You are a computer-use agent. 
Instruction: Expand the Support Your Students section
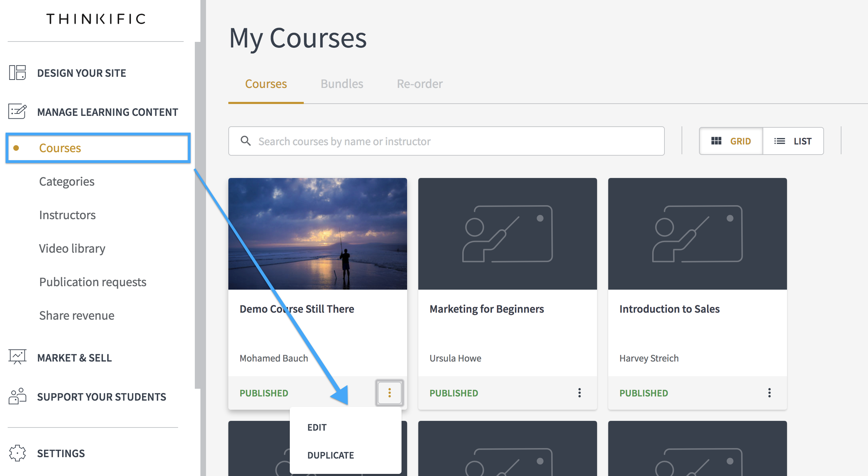coord(102,397)
